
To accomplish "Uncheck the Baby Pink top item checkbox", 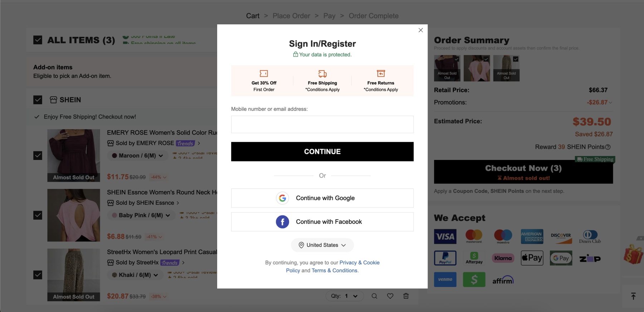I will 38,215.
